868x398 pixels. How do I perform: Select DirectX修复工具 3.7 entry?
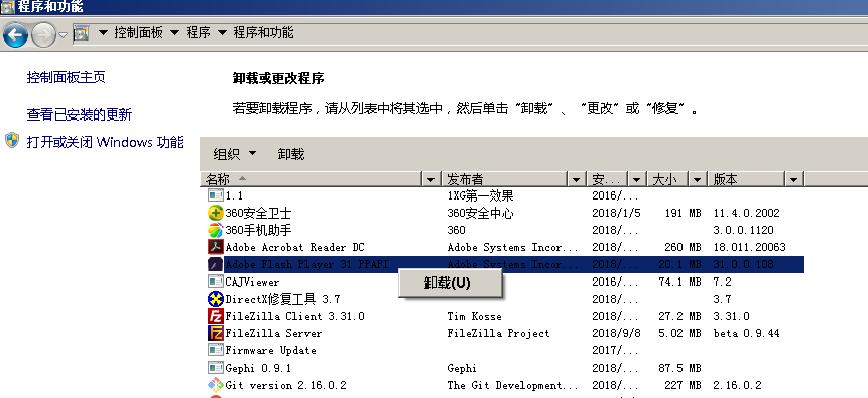[x=283, y=299]
